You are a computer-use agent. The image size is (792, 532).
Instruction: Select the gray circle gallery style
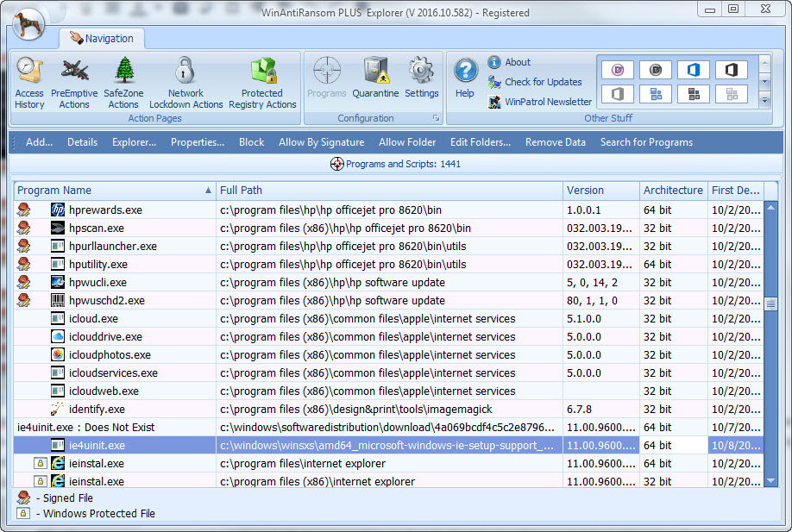(656, 70)
